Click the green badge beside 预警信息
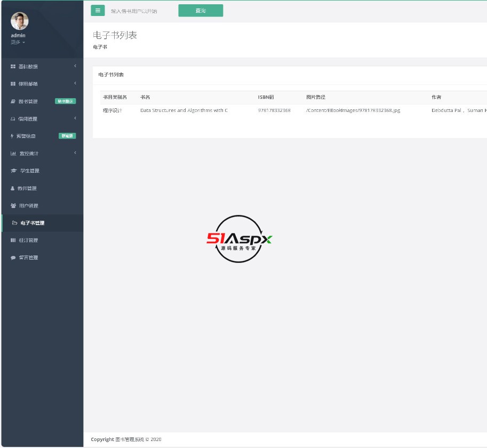Image resolution: width=487 pixels, height=448 pixels. [67, 136]
